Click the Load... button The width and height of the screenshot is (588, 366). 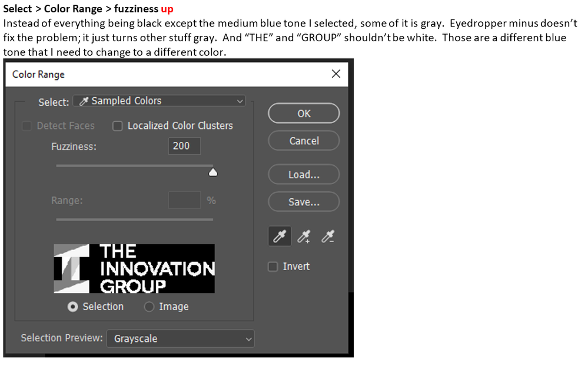pyautogui.click(x=304, y=174)
